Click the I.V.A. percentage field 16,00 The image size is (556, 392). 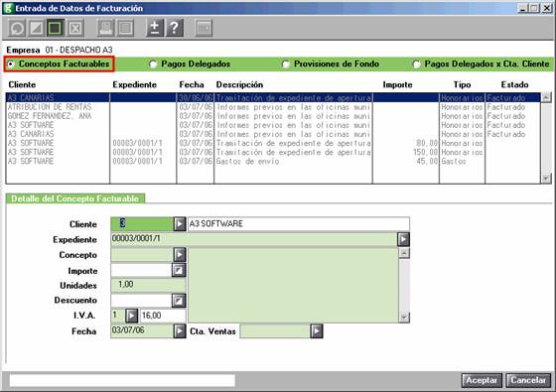click(x=163, y=316)
